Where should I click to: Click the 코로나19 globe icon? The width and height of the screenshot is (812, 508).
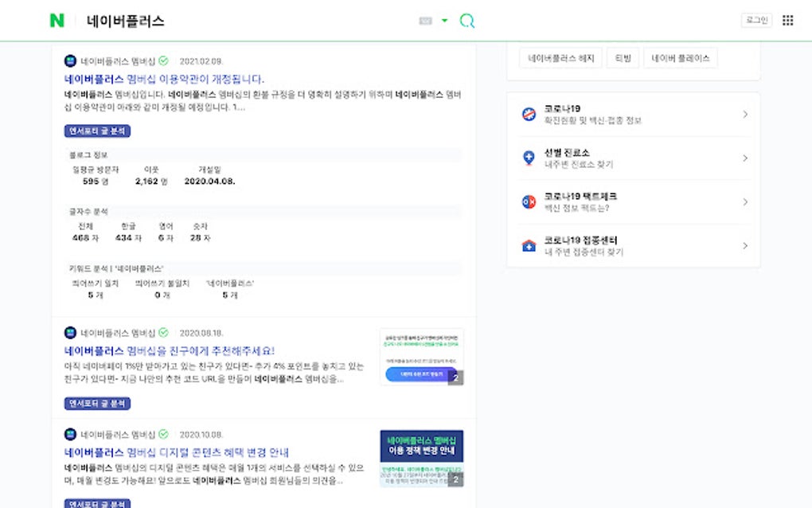coord(529,114)
